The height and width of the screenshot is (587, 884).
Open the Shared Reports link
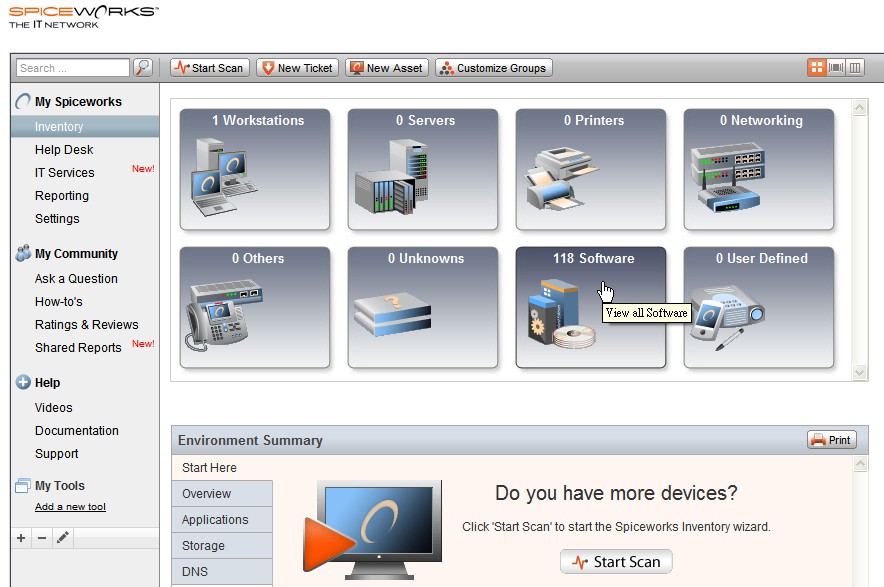[77, 347]
